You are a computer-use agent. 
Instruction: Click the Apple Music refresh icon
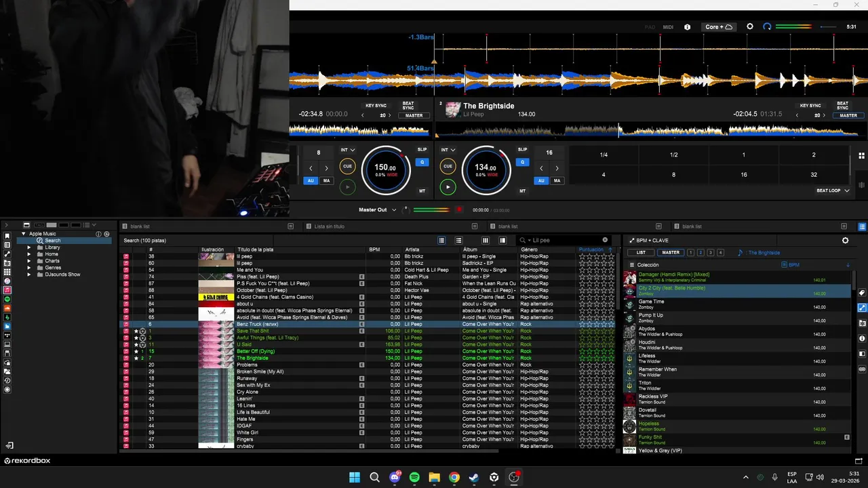click(106, 234)
